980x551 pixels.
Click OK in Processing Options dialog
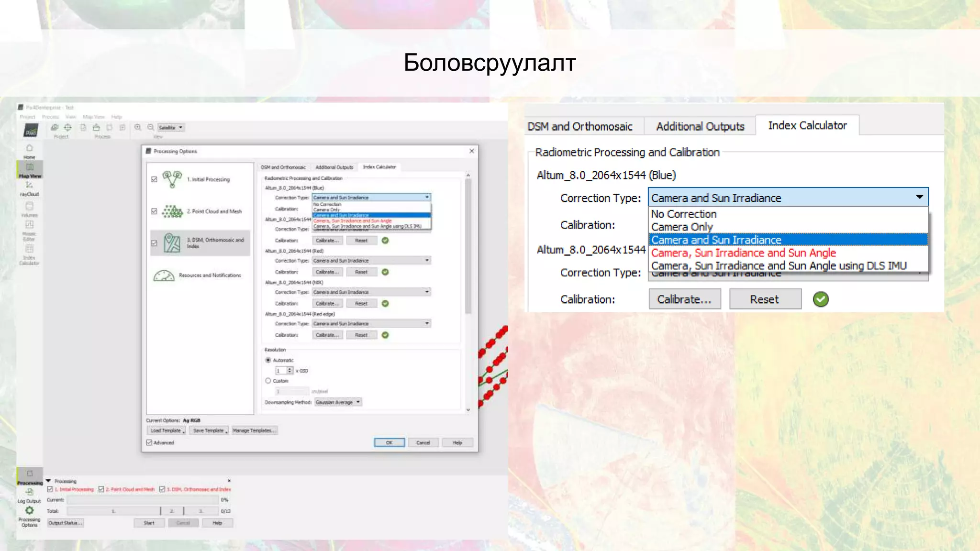tap(389, 442)
